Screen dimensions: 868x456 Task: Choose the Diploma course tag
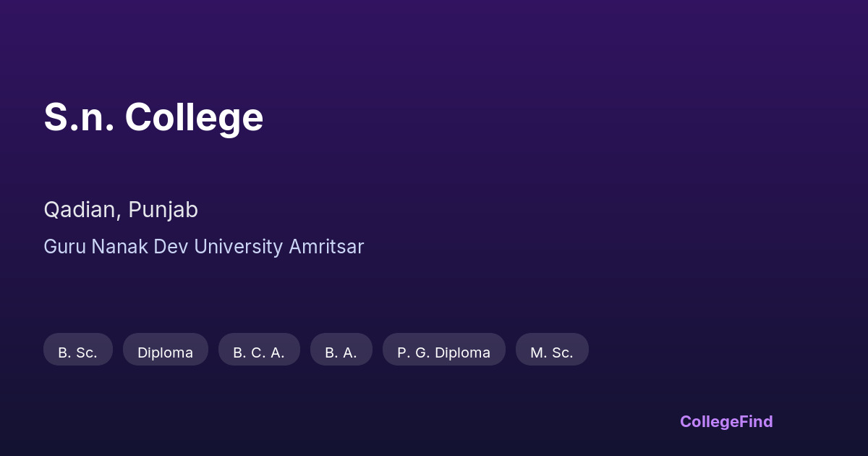[165, 352]
